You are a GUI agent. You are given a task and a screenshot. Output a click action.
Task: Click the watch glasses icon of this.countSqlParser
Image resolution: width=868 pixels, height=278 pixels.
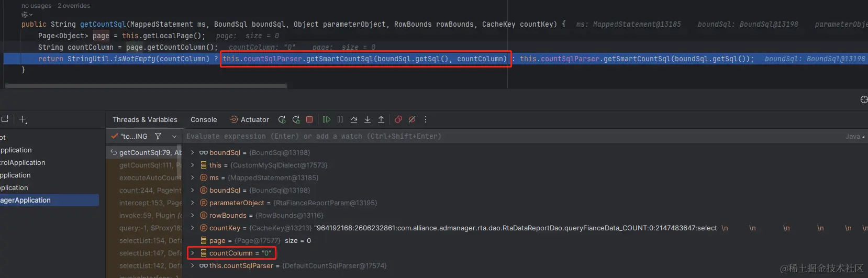[204, 265]
